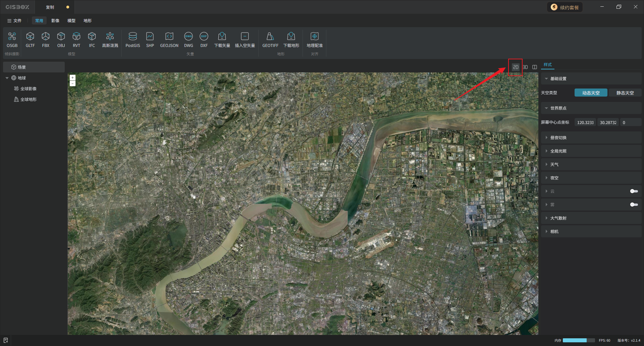Screen dimensions: 644x346
Task: Enable the 云 cloud toggle switch
Action: 634,191
